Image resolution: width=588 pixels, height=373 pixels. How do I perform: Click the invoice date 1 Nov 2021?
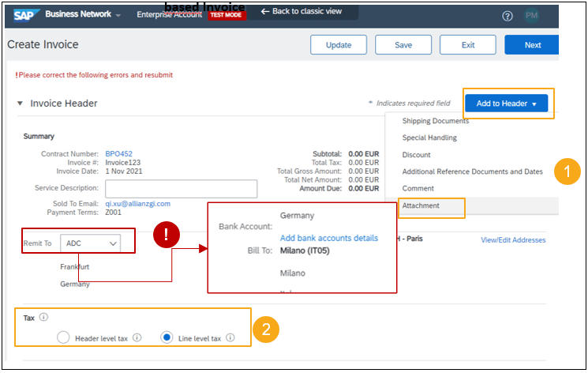[124, 171]
